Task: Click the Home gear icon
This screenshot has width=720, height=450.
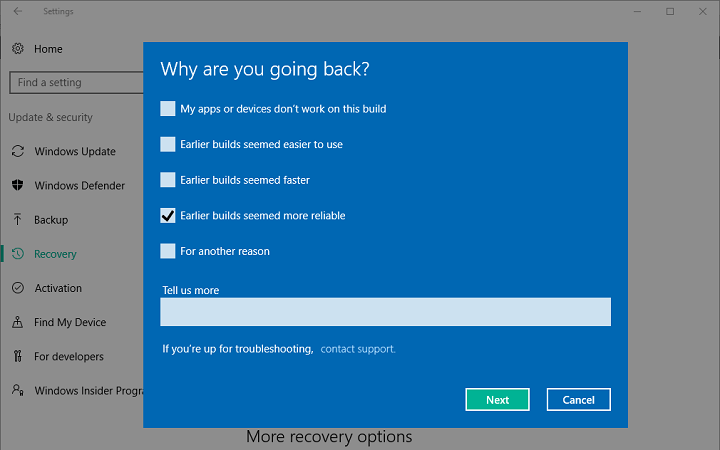Action: 17,48
